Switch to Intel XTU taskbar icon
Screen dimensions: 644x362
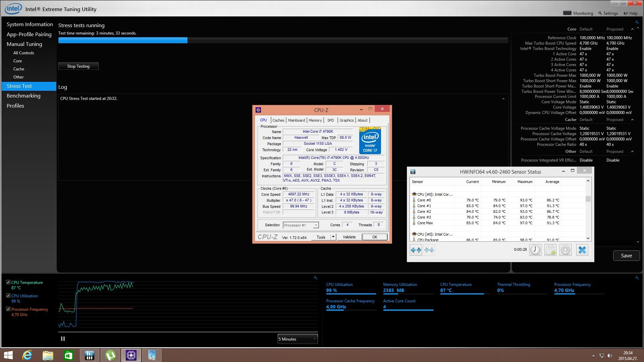(152, 355)
